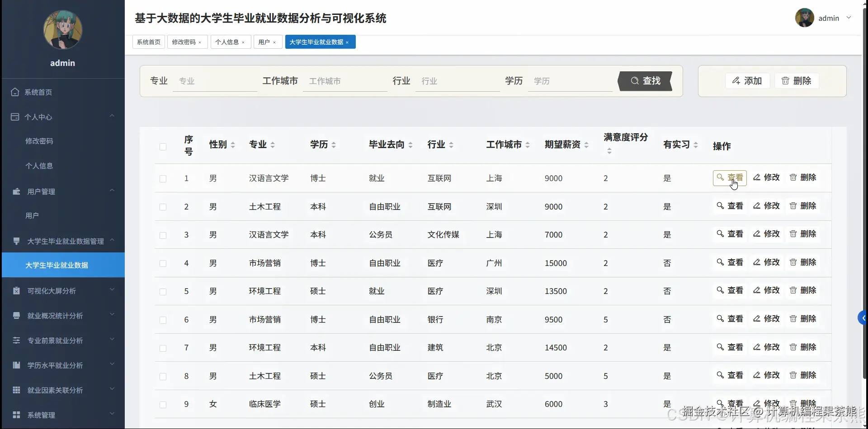Screen dimensions: 868x429
Task: Open 修改密码 in the sidebar
Action: coord(39,141)
